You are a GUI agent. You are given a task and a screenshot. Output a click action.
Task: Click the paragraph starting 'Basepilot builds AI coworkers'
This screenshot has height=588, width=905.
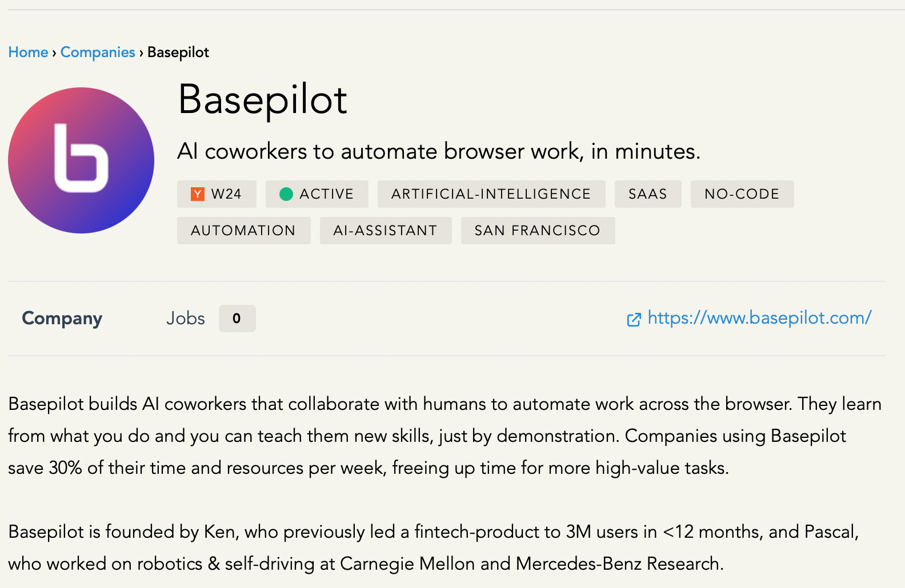tap(445, 436)
